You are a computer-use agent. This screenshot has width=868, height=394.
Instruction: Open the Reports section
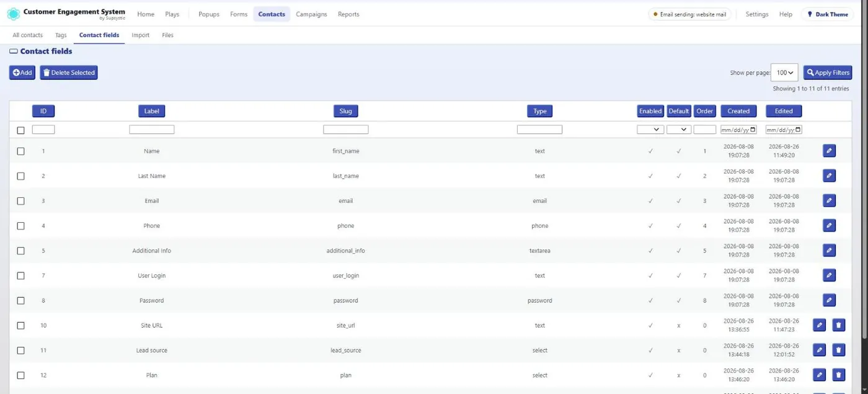click(348, 14)
